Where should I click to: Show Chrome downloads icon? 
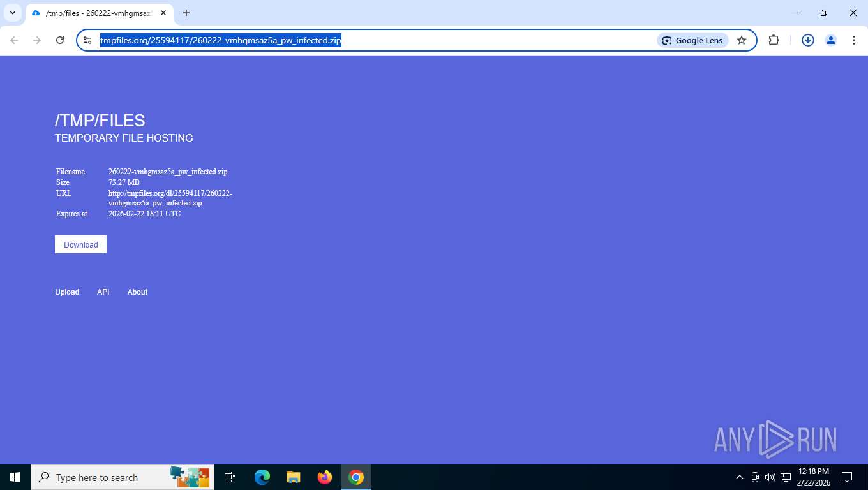808,40
